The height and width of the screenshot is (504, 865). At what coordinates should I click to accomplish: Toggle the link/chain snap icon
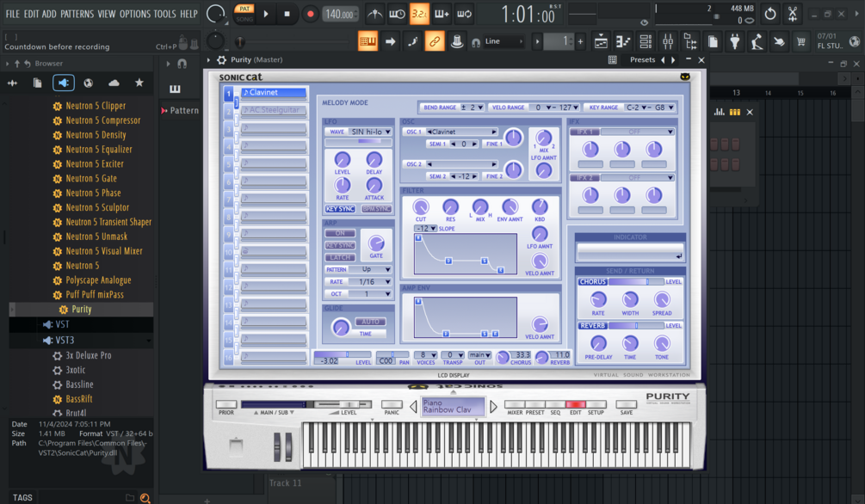coord(435,41)
